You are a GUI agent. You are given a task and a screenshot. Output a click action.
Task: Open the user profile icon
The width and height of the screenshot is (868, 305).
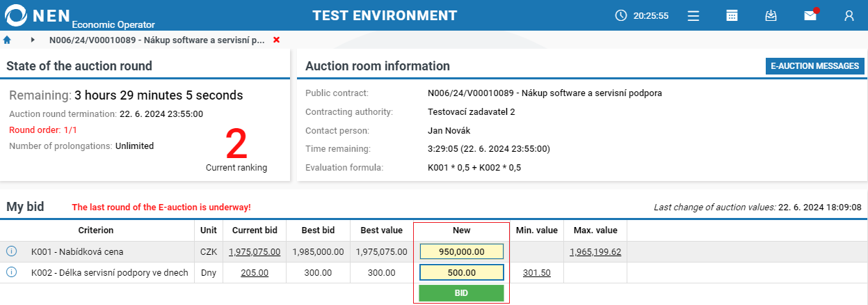[x=849, y=15]
